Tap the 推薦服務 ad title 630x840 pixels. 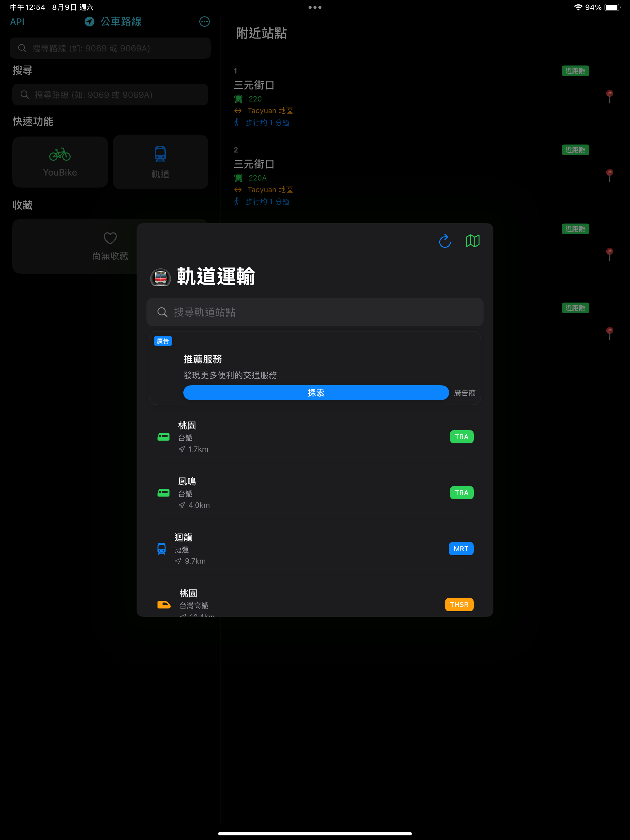pyautogui.click(x=202, y=359)
